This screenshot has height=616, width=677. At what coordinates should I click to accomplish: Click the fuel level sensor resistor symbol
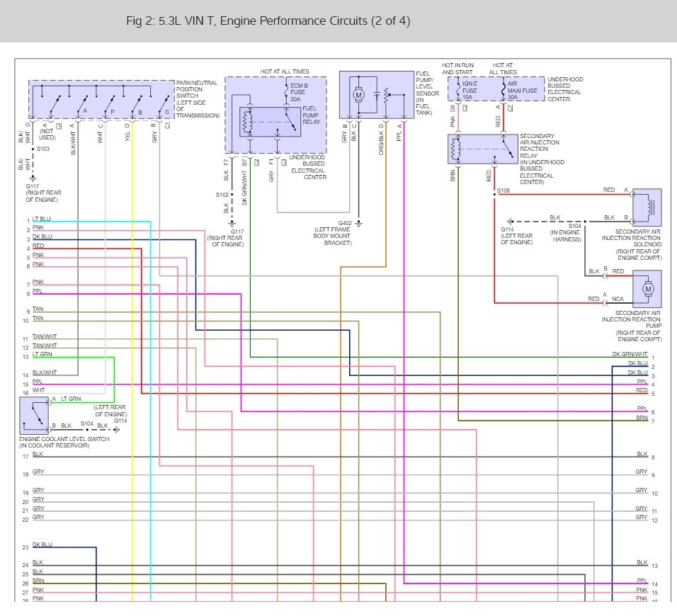pos(385,94)
